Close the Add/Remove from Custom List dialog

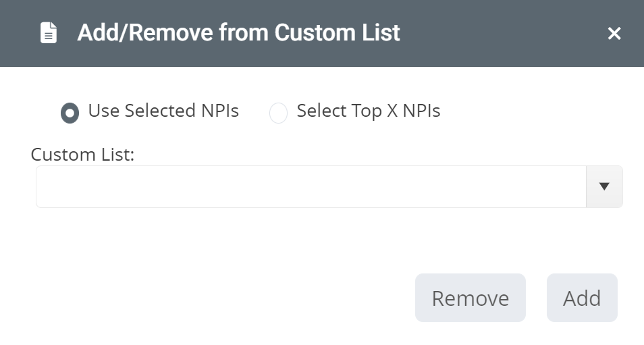click(x=614, y=33)
